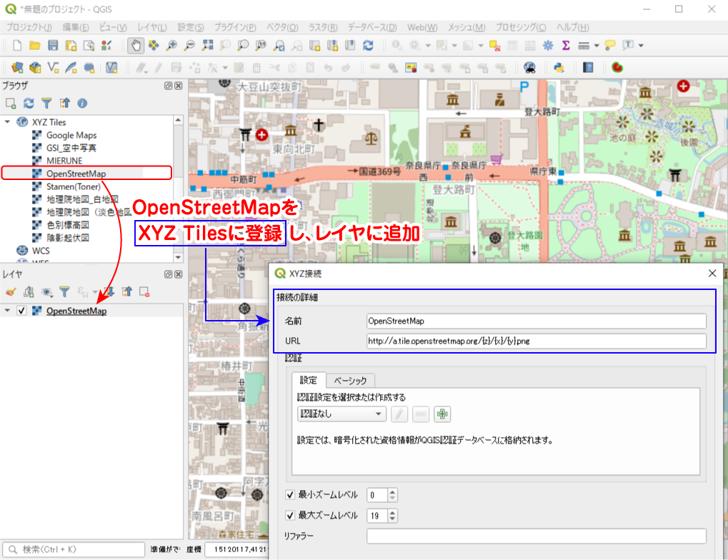Viewport: 728px width, 560px height.
Task: Expand the OpenStreetMap layer in the Layers panel
Action: (x=8, y=311)
